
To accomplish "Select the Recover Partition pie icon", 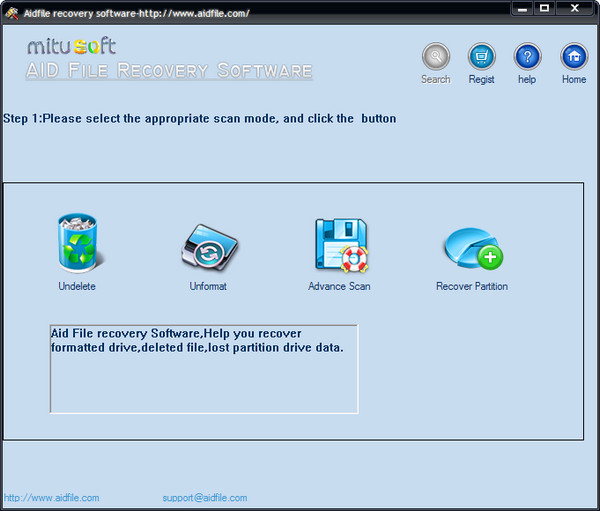I will point(473,248).
